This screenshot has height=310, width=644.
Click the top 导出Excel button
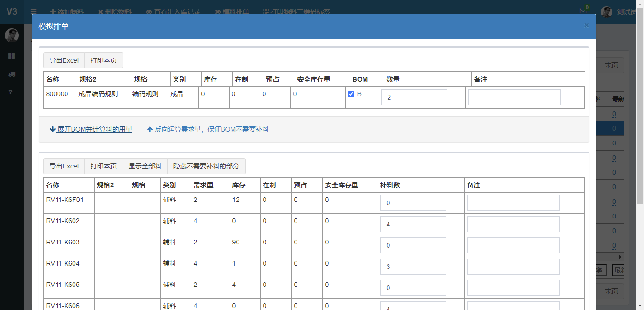point(64,60)
